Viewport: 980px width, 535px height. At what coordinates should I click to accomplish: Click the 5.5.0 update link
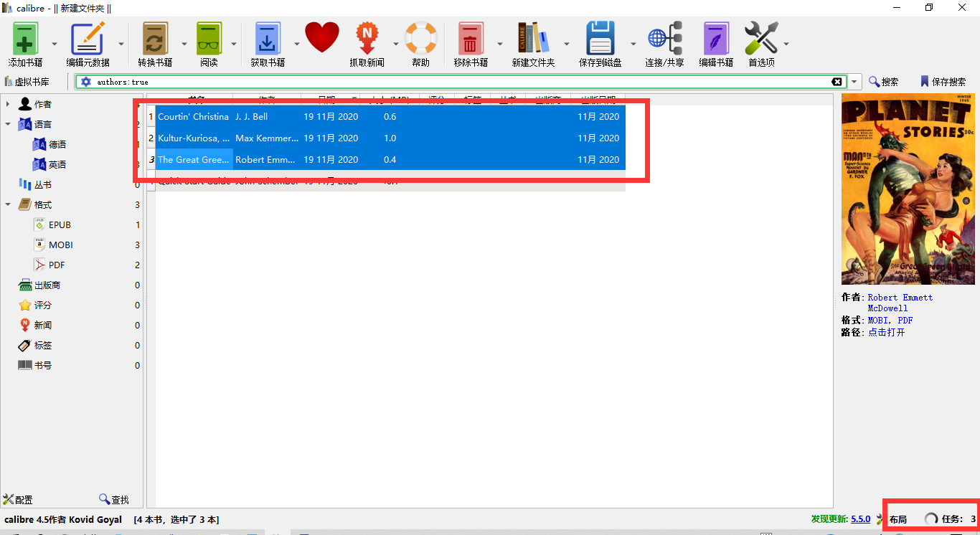859,519
